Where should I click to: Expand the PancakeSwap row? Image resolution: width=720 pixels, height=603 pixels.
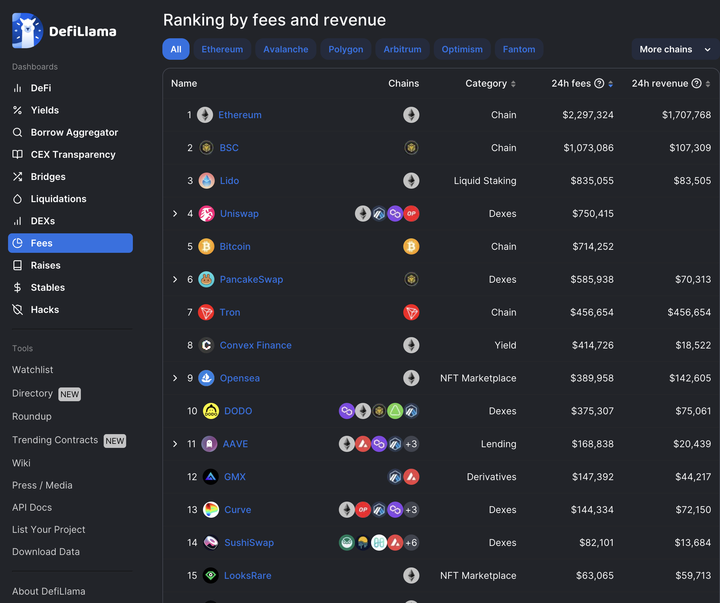coord(175,279)
